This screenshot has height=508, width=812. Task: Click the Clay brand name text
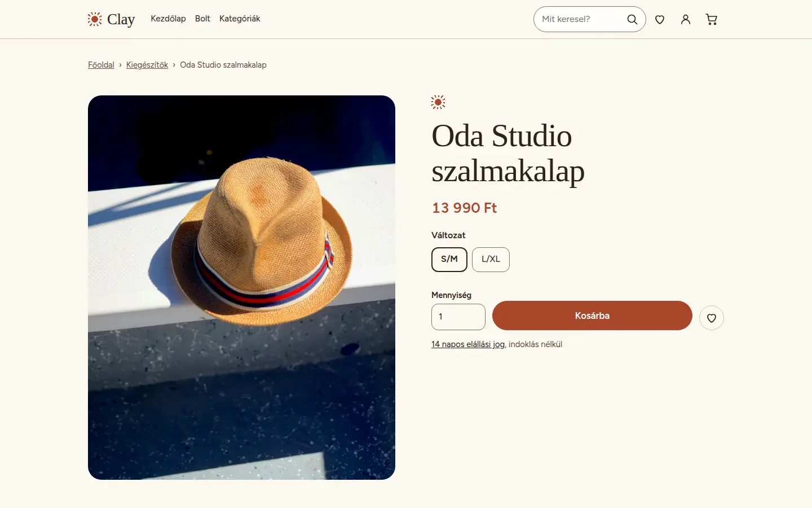pyautogui.click(x=121, y=20)
